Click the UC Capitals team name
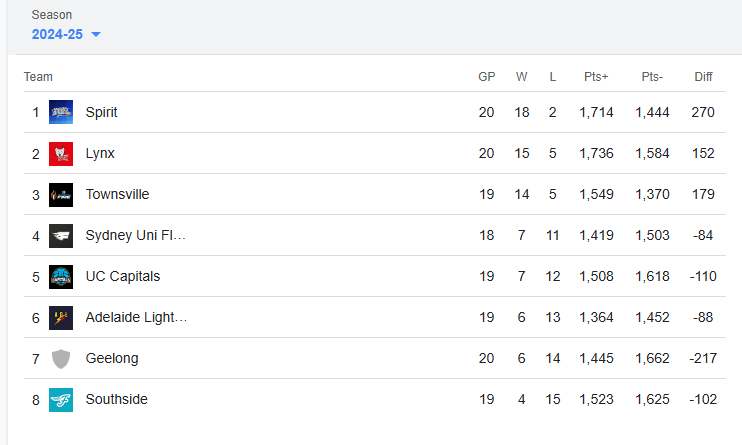The image size is (742, 445). coord(122,276)
